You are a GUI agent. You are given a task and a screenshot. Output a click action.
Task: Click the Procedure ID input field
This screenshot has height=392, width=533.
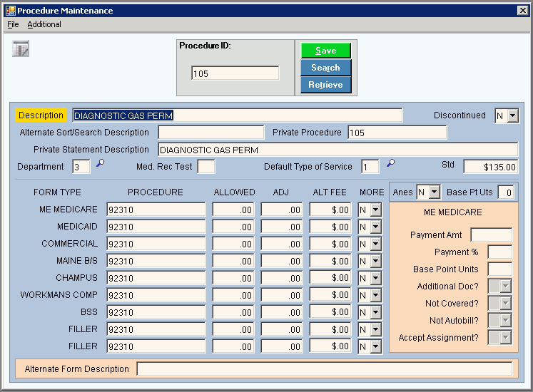tap(235, 73)
